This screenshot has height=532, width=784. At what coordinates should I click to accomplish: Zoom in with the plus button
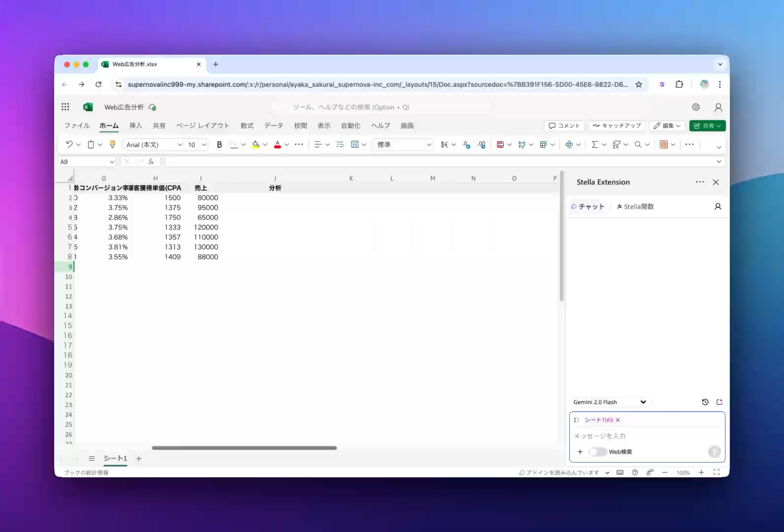(701, 472)
